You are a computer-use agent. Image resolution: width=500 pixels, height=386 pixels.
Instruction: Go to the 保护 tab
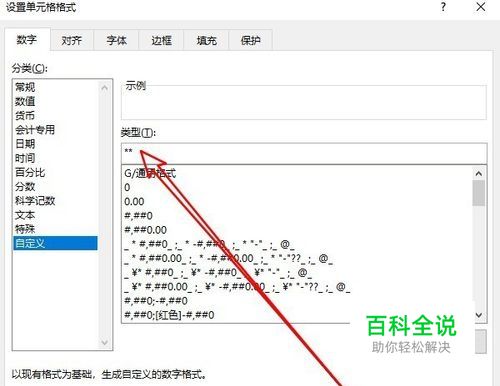[251, 40]
